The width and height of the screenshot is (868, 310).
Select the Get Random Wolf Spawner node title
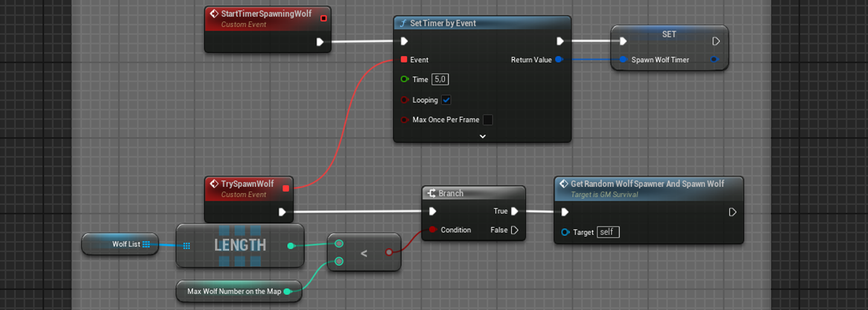click(x=647, y=184)
